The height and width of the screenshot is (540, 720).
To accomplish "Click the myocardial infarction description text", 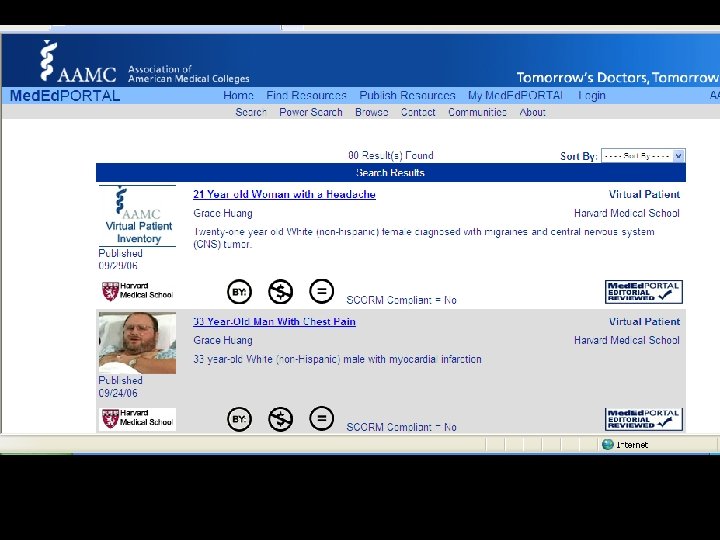I will point(338,359).
